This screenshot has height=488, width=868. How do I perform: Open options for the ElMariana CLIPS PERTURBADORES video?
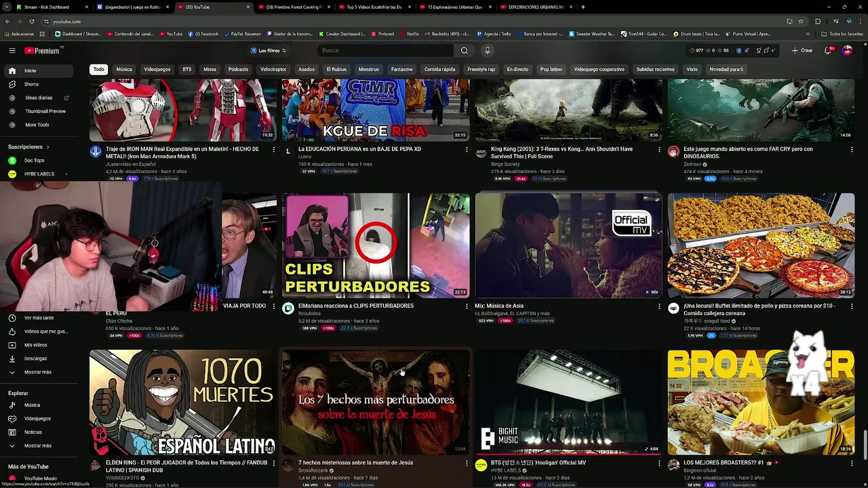[467, 306]
